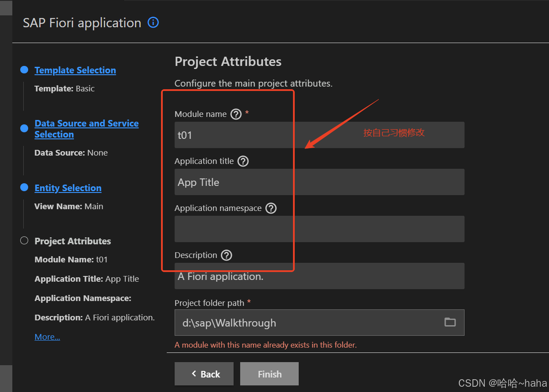Go to Entity Selection step
This screenshot has height=392, width=549.
pos(68,188)
